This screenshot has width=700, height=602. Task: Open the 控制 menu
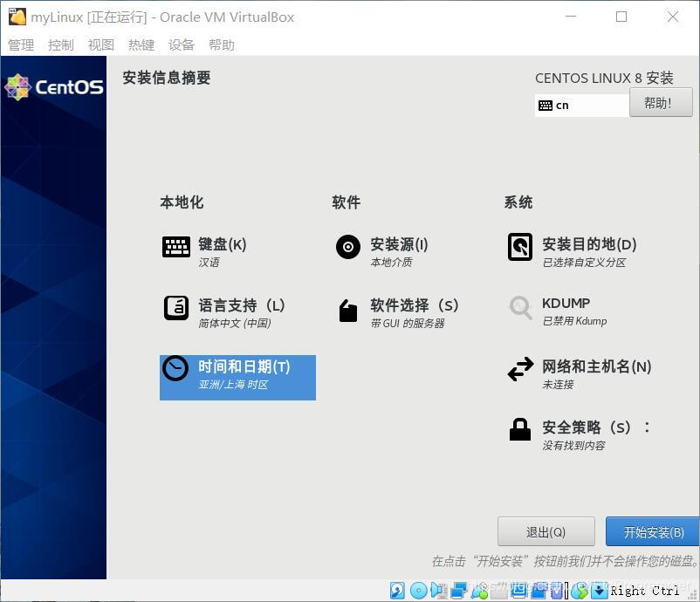[x=61, y=44]
